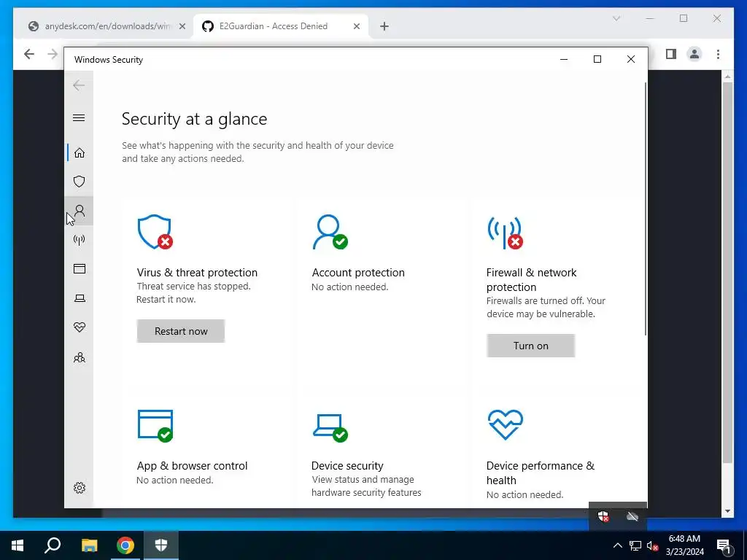Click muted volume tray icon
This screenshot has height=560, width=747.
pyautogui.click(x=652, y=545)
